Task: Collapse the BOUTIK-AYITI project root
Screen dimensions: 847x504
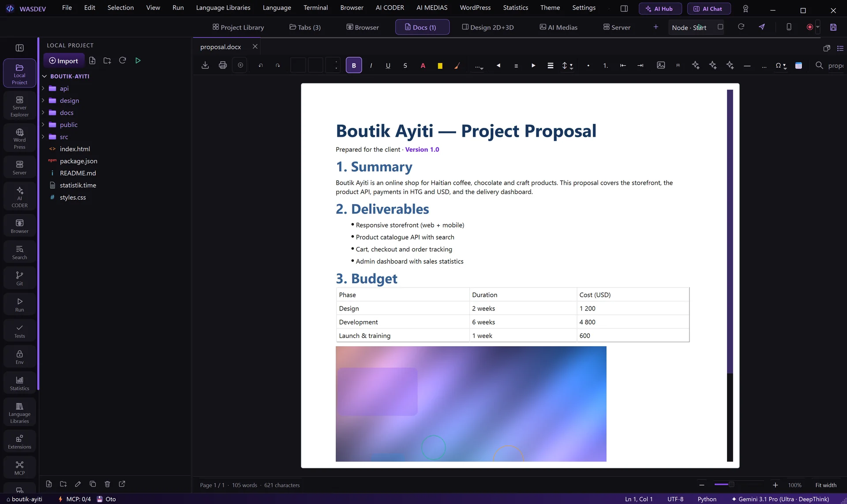Action: (x=44, y=76)
